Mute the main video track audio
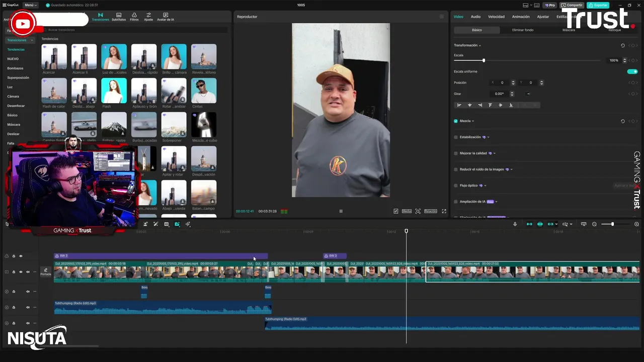Viewport: 644px width, 362px height. [x=28, y=272]
